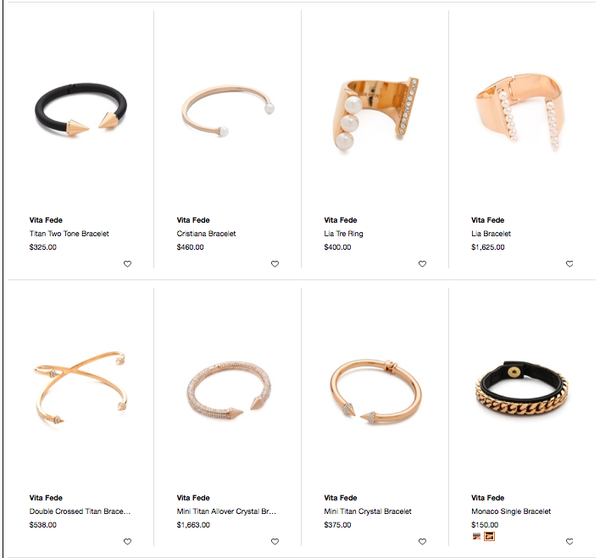Favorite the Titan Two Tone Bracelet heart
This screenshot has height=558, width=600.
pyautogui.click(x=127, y=264)
